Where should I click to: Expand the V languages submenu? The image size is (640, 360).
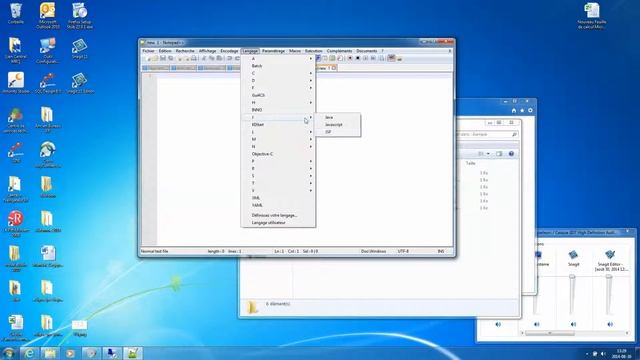point(278,191)
